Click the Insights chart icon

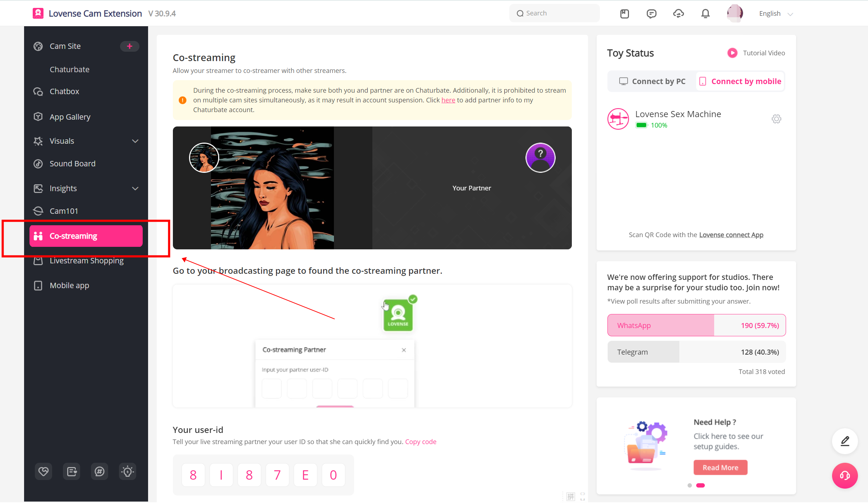pyautogui.click(x=38, y=188)
